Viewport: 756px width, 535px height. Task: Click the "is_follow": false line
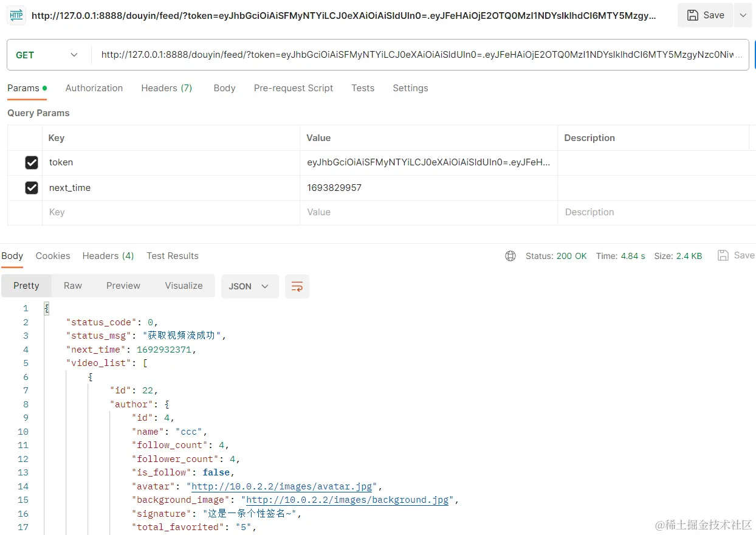(183, 472)
